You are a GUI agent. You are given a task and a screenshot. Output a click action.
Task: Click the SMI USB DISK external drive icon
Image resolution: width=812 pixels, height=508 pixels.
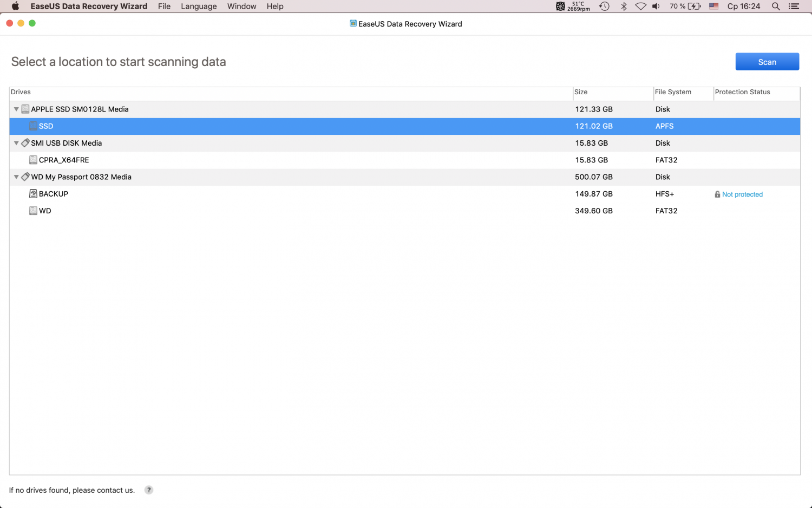(x=25, y=143)
